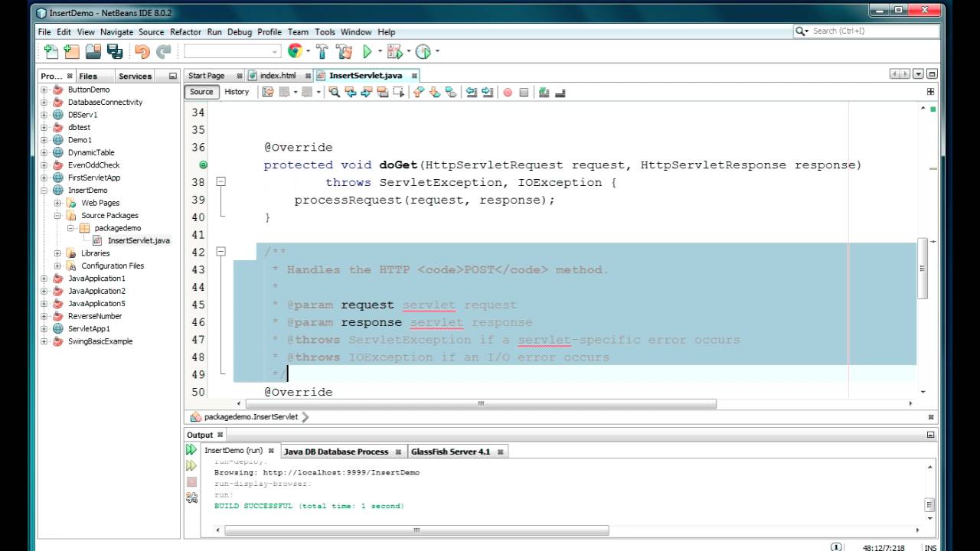Image resolution: width=980 pixels, height=551 pixels.
Task: Click the Profile Project icon
Action: [423, 51]
